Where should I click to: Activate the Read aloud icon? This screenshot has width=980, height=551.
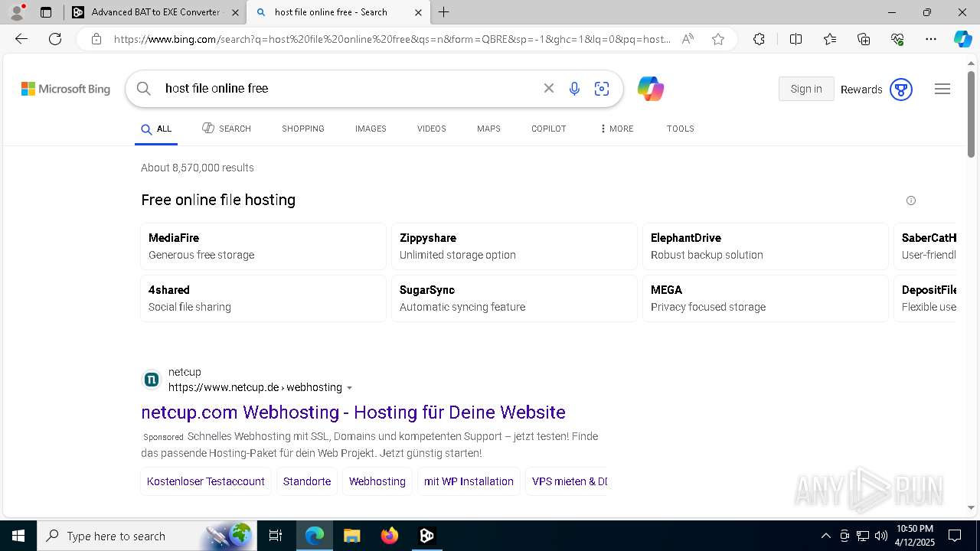coord(688,39)
